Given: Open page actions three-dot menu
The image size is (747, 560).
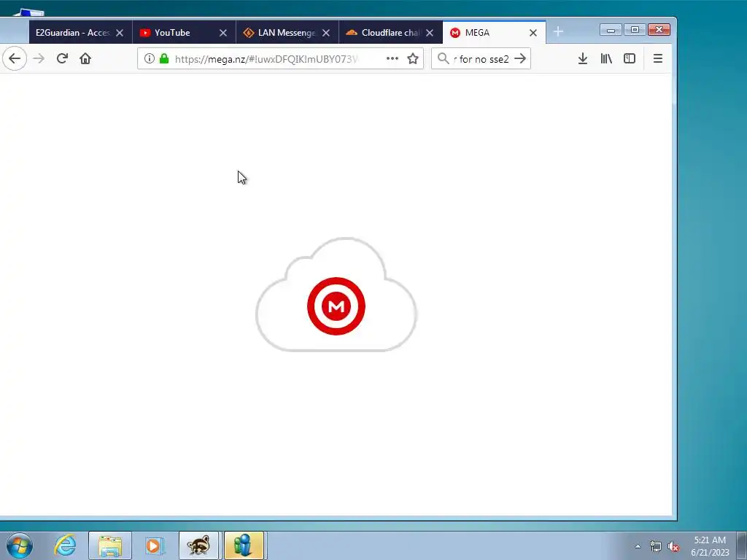Looking at the screenshot, I should point(392,58).
